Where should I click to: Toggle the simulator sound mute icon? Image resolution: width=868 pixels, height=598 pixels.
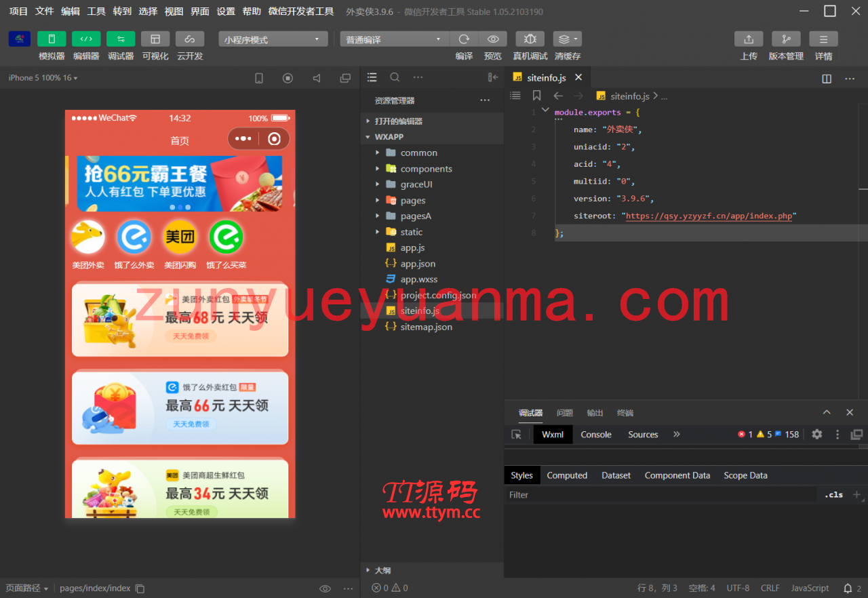[x=317, y=78]
